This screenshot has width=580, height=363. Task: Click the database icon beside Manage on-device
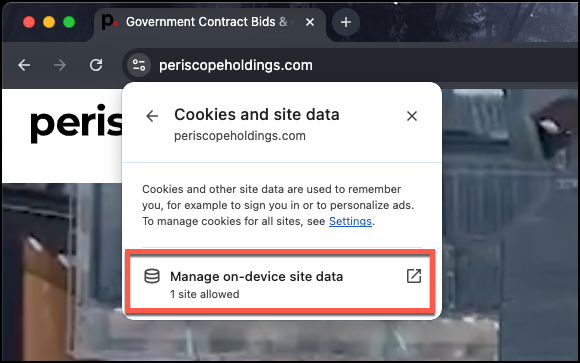pyautogui.click(x=152, y=276)
